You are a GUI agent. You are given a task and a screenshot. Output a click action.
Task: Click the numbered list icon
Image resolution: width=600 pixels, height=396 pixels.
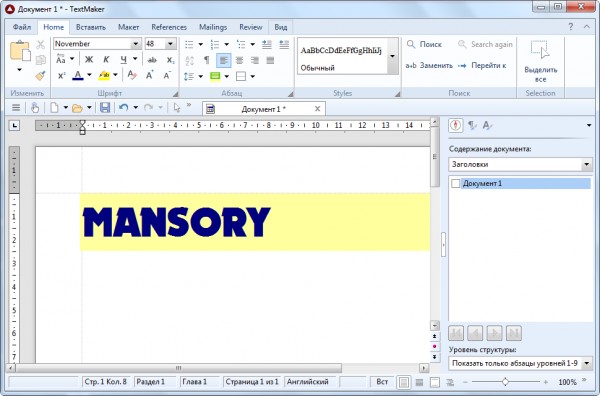click(x=215, y=44)
